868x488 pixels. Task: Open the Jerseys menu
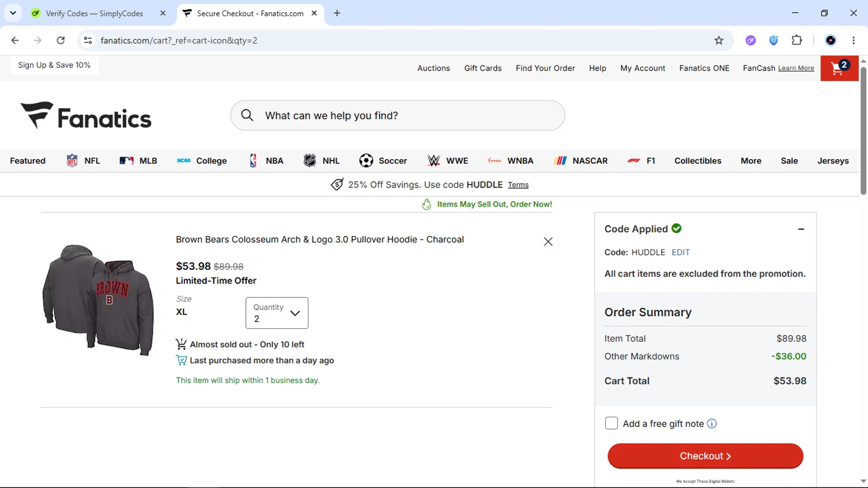(x=833, y=161)
